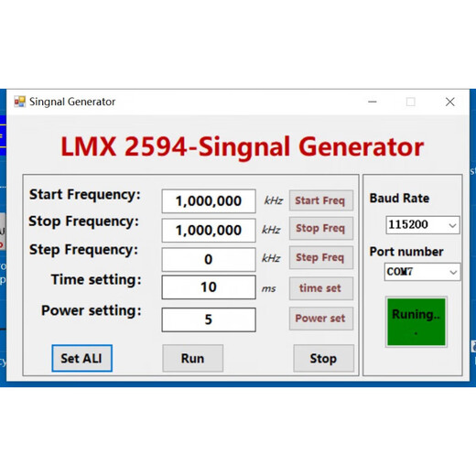The height and width of the screenshot is (476, 476).
Task: Click the Port number label
Action: [406, 252]
